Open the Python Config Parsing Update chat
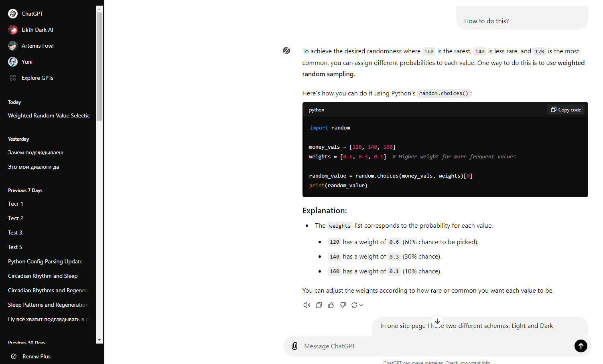The width and height of the screenshot is (603, 364). click(45, 261)
